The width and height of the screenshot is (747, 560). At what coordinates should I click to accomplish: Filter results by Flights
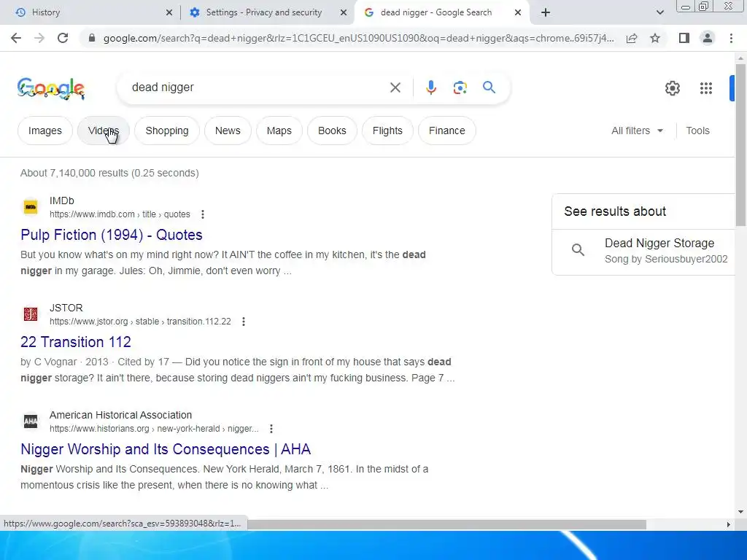(x=387, y=131)
